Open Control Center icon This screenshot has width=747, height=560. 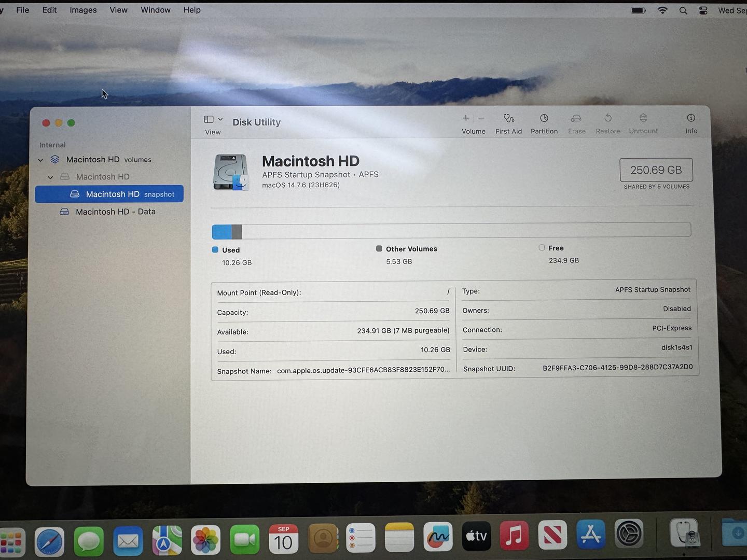(703, 10)
